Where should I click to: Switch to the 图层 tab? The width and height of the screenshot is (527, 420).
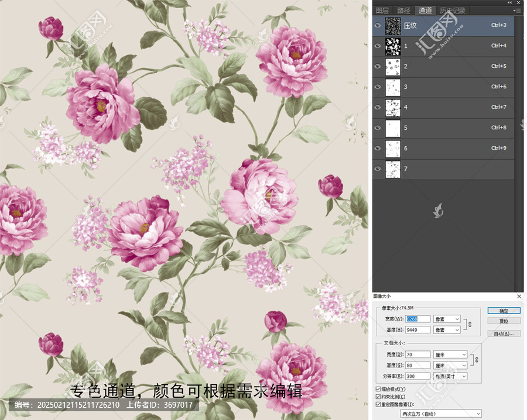point(382,11)
